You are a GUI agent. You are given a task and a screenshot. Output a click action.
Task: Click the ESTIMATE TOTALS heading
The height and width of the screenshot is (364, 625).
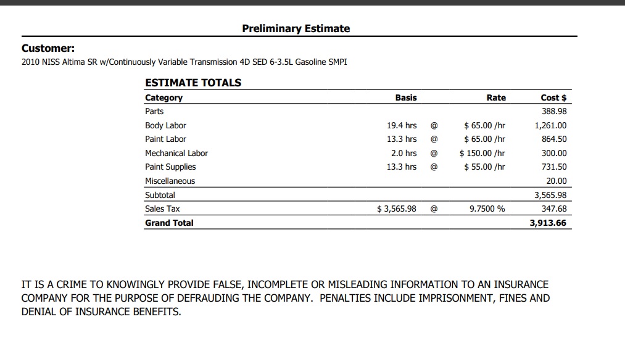pyautogui.click(x=193, y=83)
